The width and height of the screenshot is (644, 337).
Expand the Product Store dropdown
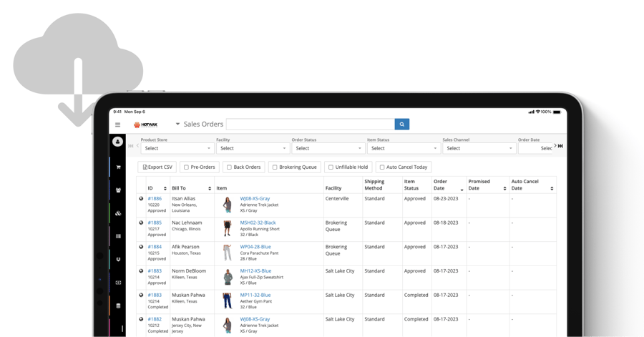[x=177, y=148]
